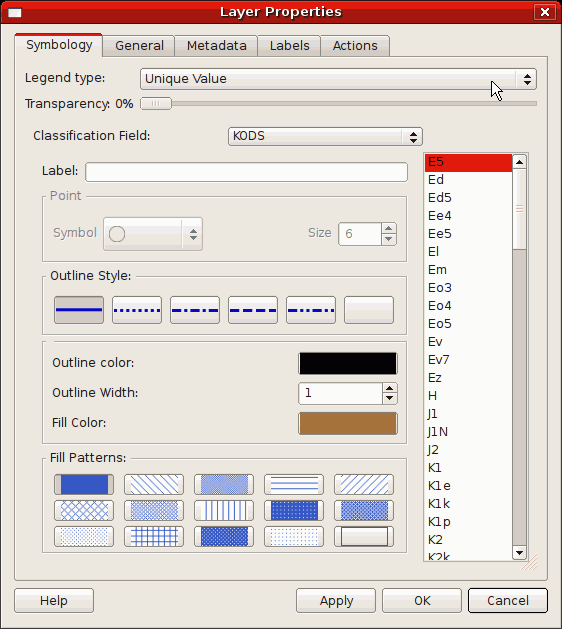The height and width of the screenshot is (629, 562).
Task: Select the dash-dot-dot outline style
Action: click(311, 310)
